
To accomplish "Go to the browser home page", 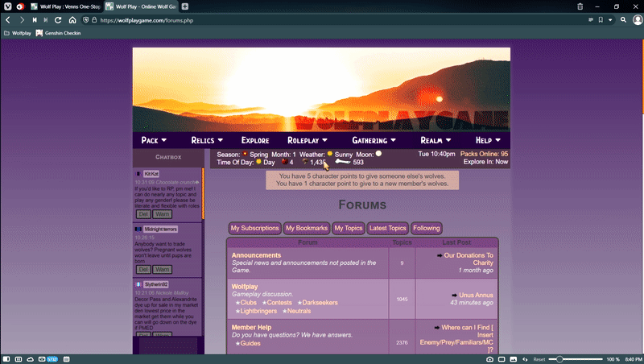I will [72, 19].
